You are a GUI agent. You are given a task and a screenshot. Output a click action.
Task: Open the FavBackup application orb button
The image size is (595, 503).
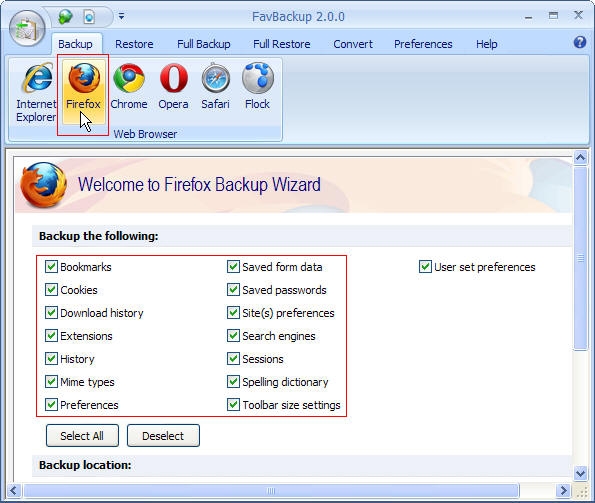(27, 29)
